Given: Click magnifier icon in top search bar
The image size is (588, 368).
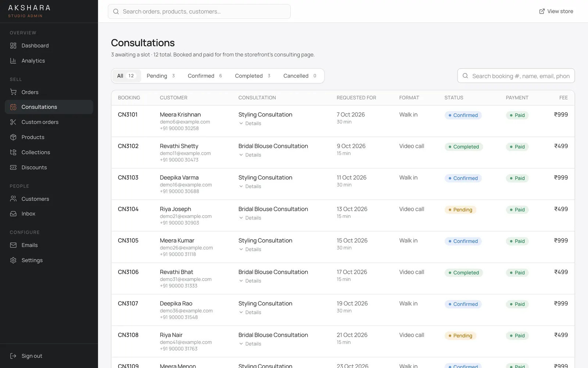Looking at the screenshot, I should pyautogui.click(x=116, y=11).
